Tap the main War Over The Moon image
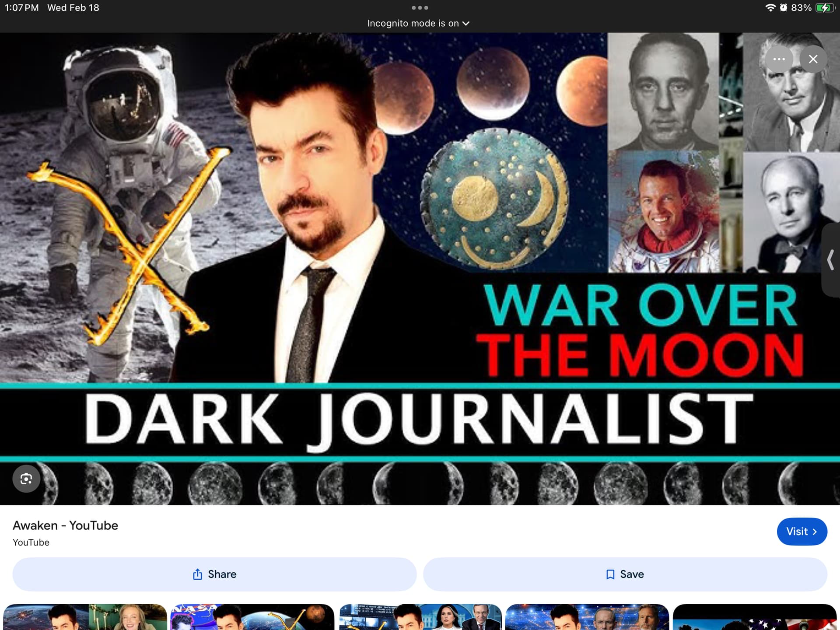Viewport: 840px width, 630px height. click(x=420, y=269)
